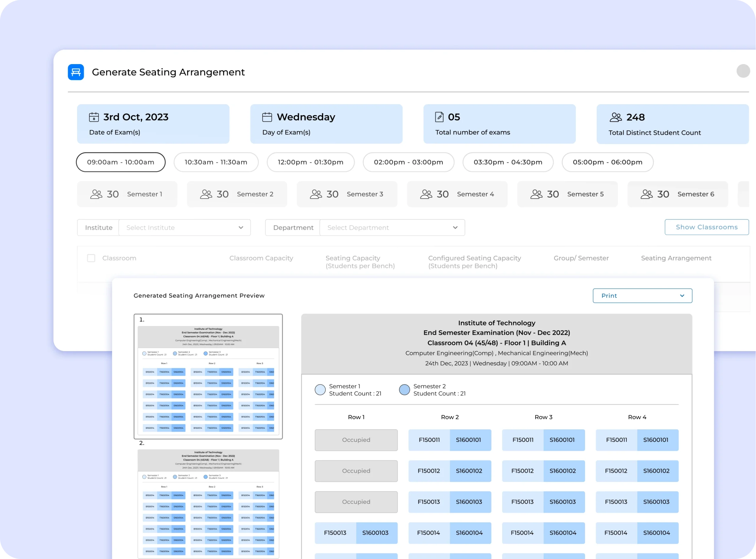Click the calendar icon beside 3rd Oct, 2023
The image size is (756, 559).
pyautogui.click(x=94, y=117)
